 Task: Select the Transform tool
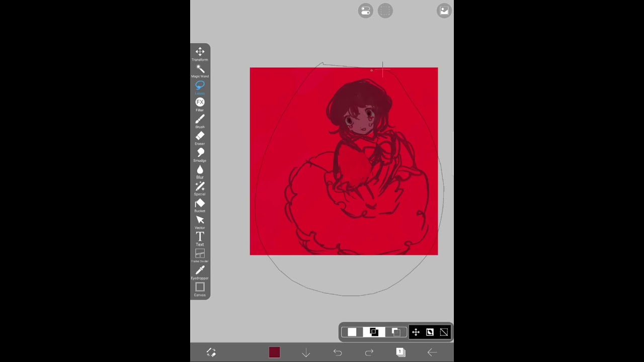tap(200, 54)
